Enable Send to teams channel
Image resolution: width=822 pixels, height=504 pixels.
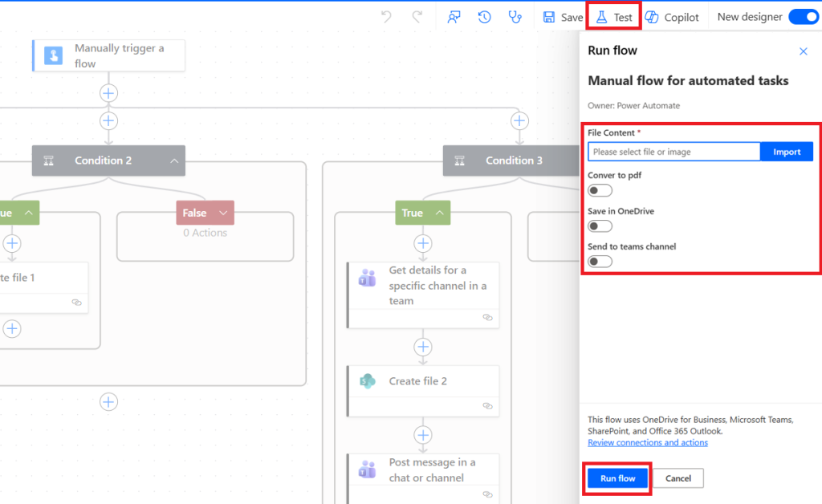600,261
